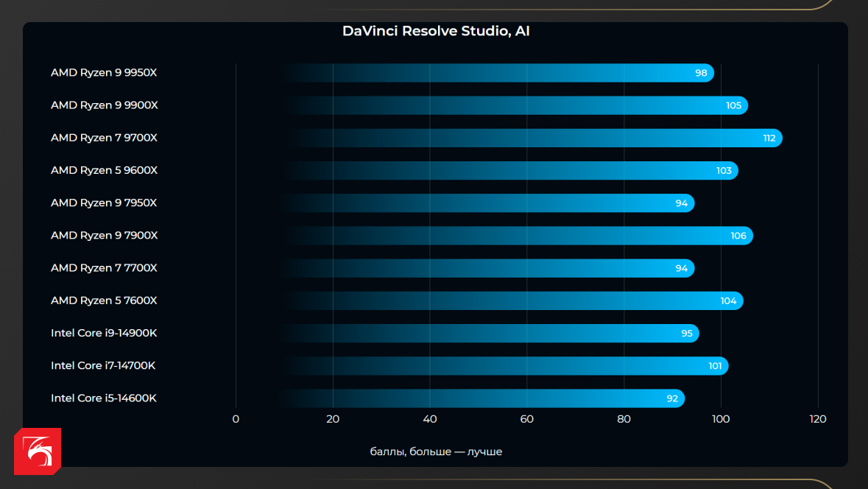The image size is (868, 489).
Task: Select the 'AMD Ryzen 5 7600X' label
Action: click(x=104, y=300)
